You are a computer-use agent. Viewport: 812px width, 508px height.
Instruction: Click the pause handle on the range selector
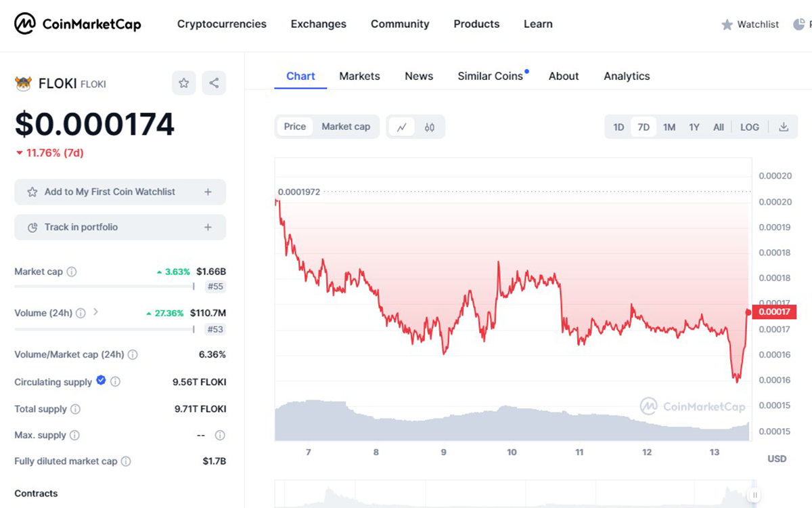[754, 494]
